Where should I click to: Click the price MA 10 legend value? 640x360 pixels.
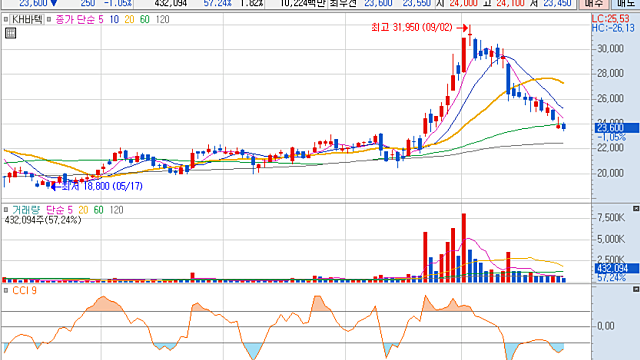(114, 19)
